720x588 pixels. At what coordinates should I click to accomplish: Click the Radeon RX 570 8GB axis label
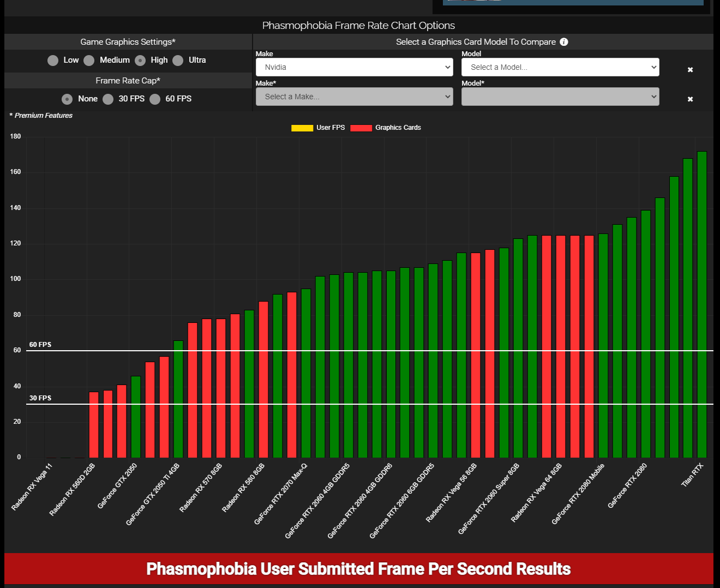pos(201,488)
